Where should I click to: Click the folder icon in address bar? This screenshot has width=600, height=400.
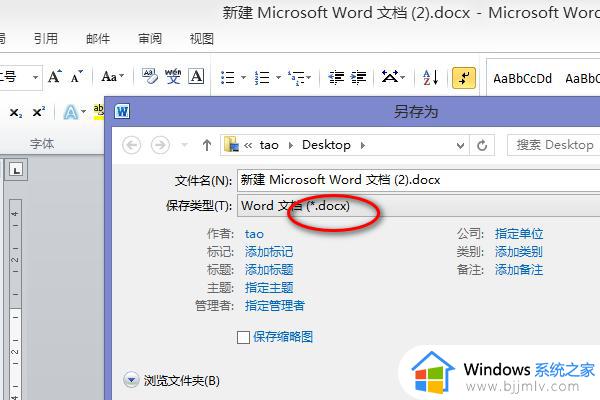point(232,145)
